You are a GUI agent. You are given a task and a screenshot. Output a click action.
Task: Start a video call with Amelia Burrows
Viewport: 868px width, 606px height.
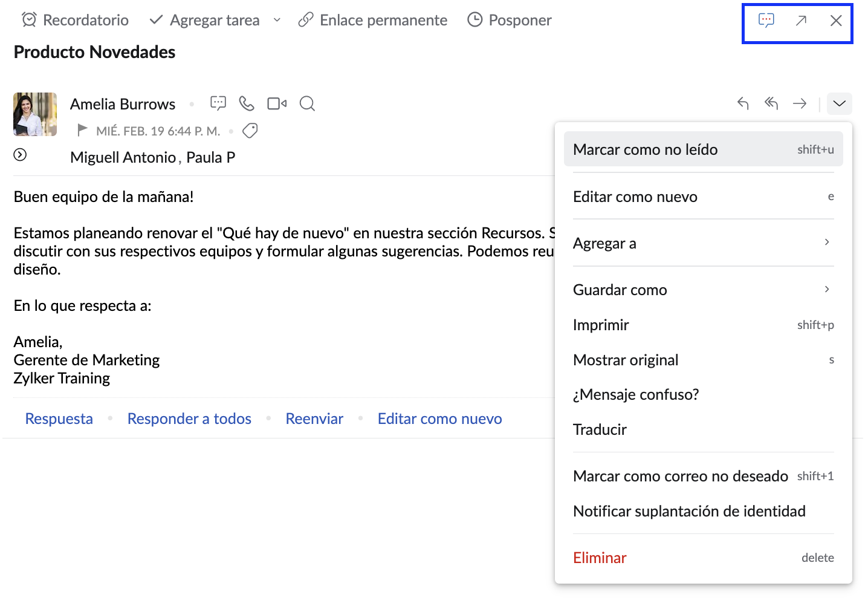coord(277,103)
